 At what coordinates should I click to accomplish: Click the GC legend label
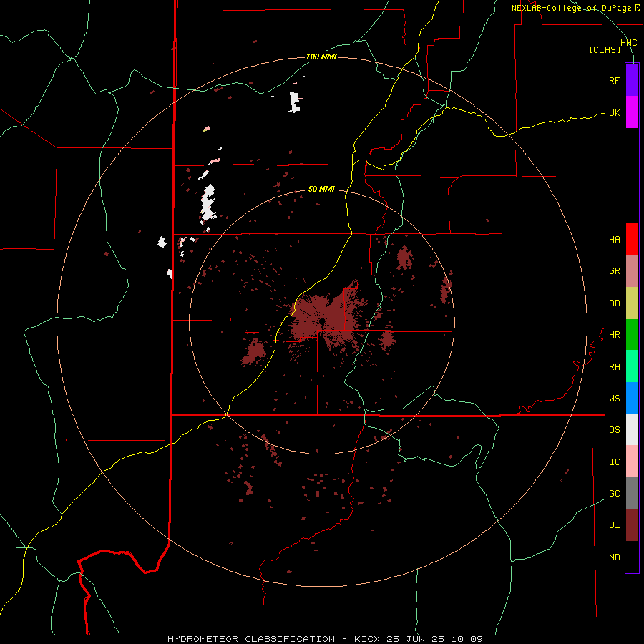(614, 494)
